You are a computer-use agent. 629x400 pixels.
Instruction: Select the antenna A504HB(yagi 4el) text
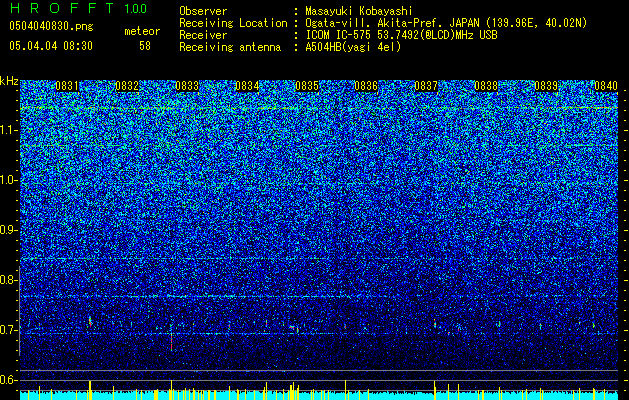point(353,47)
